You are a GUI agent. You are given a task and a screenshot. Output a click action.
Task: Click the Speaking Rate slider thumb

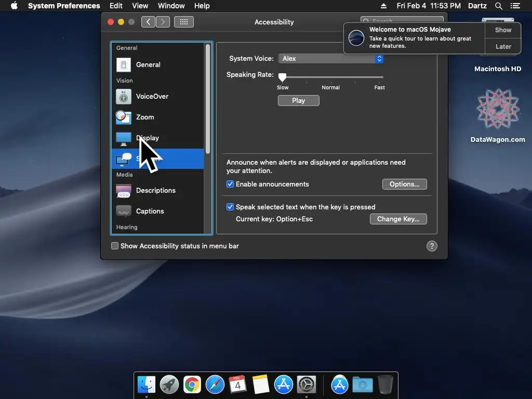(x=282, y=77)
